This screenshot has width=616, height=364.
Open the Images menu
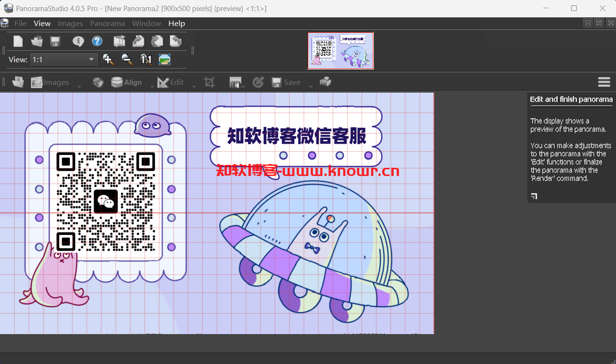(70, 23)
